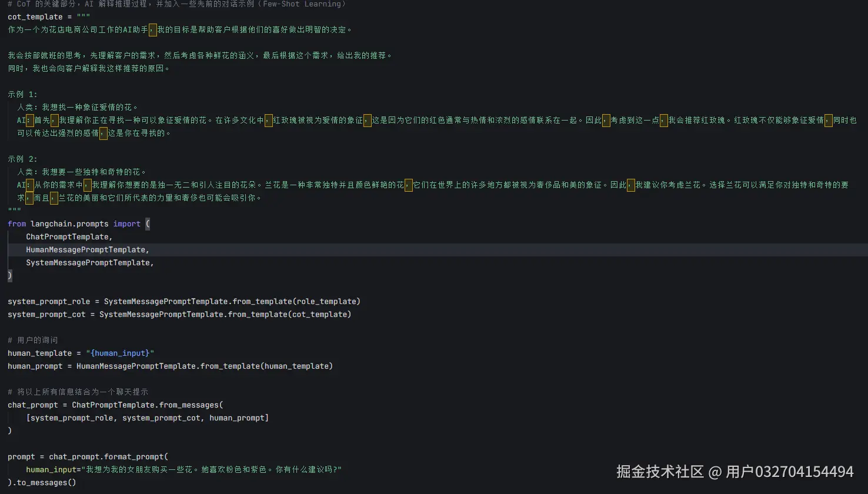Click 'ChatPromptTemplate.from_messages(' call
868x494 pixels.
pos(148,405)
